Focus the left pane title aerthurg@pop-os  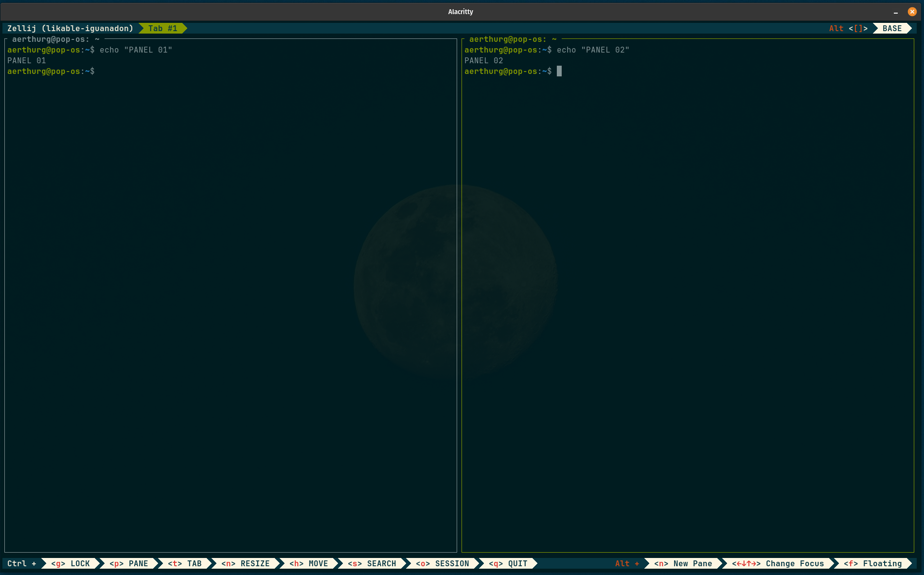tap(56, 39)
